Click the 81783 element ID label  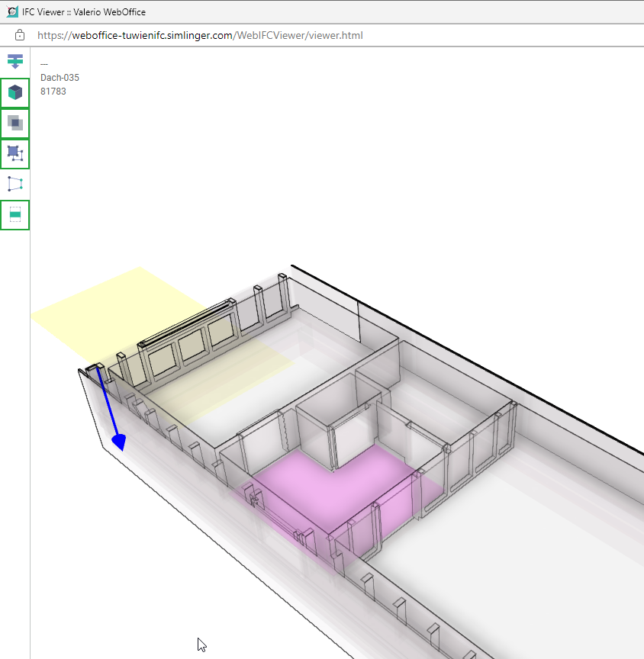point(53,92)
